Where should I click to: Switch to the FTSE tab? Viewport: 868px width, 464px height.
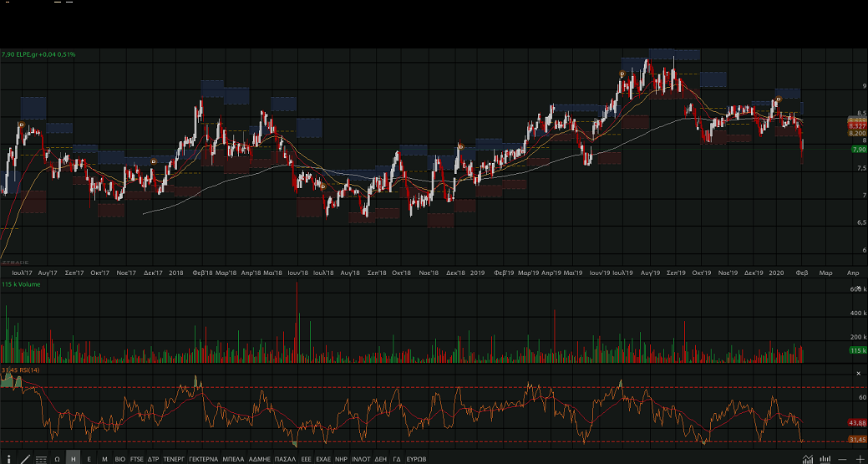click(137, 459)
